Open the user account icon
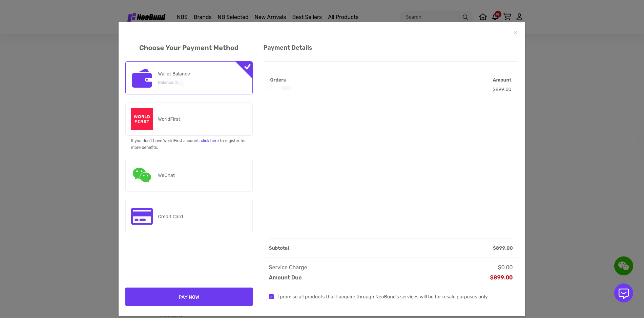The width and height of the screenshot is (644, 318). [x=519, y=17]
